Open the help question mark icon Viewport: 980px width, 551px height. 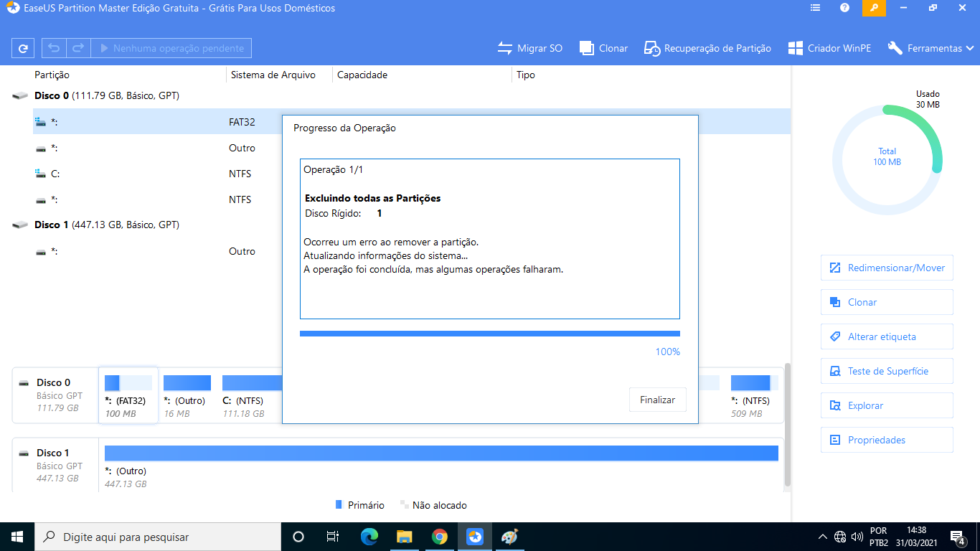tap(844, 8)
